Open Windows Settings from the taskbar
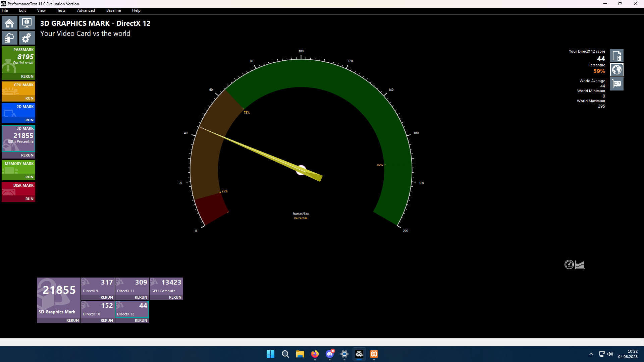Viewport: 644px width, 362px height. tap(344, 354)
